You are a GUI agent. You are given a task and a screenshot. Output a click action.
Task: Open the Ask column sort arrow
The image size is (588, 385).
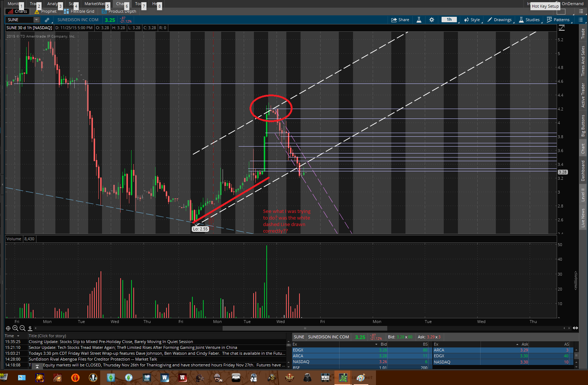pos(517,344)
